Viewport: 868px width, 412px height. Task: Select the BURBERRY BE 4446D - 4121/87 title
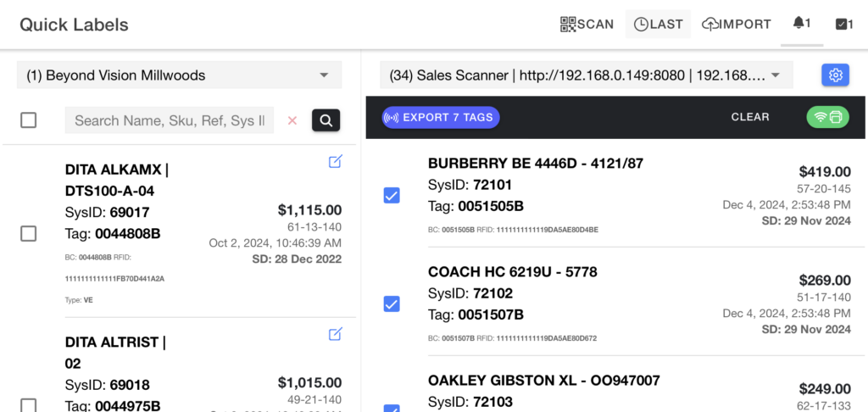(x=536, y=164)
